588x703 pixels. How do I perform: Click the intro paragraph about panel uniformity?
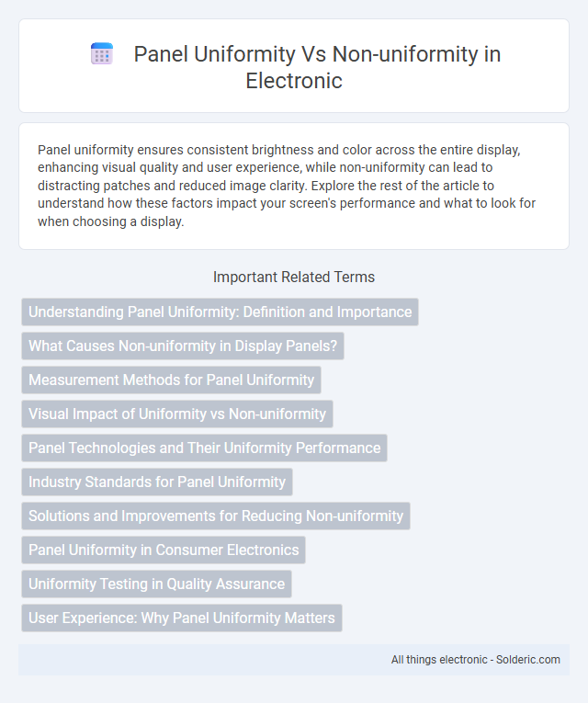[x=287, y=186]
